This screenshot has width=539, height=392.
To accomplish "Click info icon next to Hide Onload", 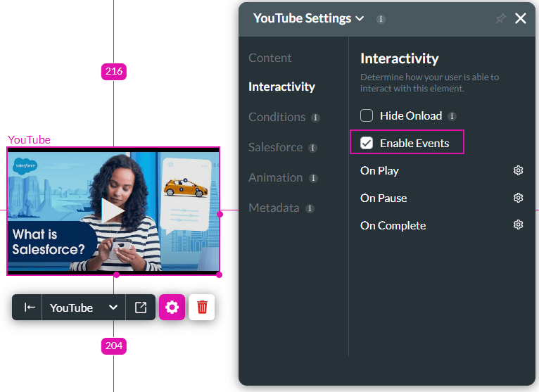I will click(452, 116).
